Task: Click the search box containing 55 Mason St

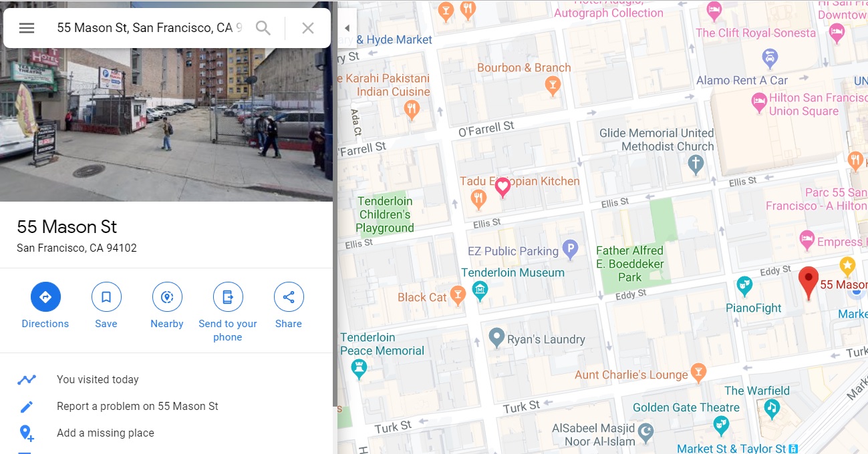Action: pyautogui.click(x=150, y=28)
